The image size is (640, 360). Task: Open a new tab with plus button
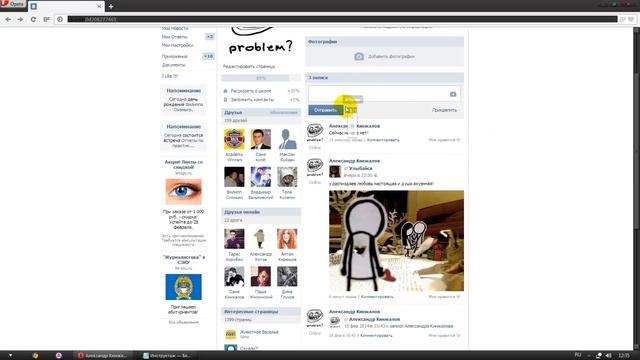pyautogui.click(x=111, y=6)
